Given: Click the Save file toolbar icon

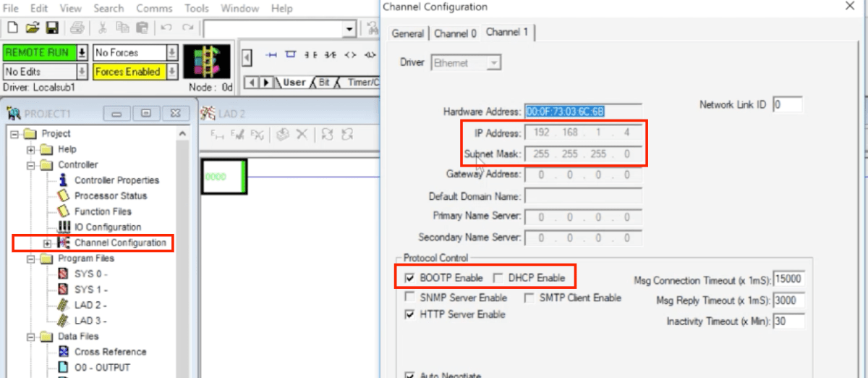Looking at the screenshot, I should coord(52,28).
